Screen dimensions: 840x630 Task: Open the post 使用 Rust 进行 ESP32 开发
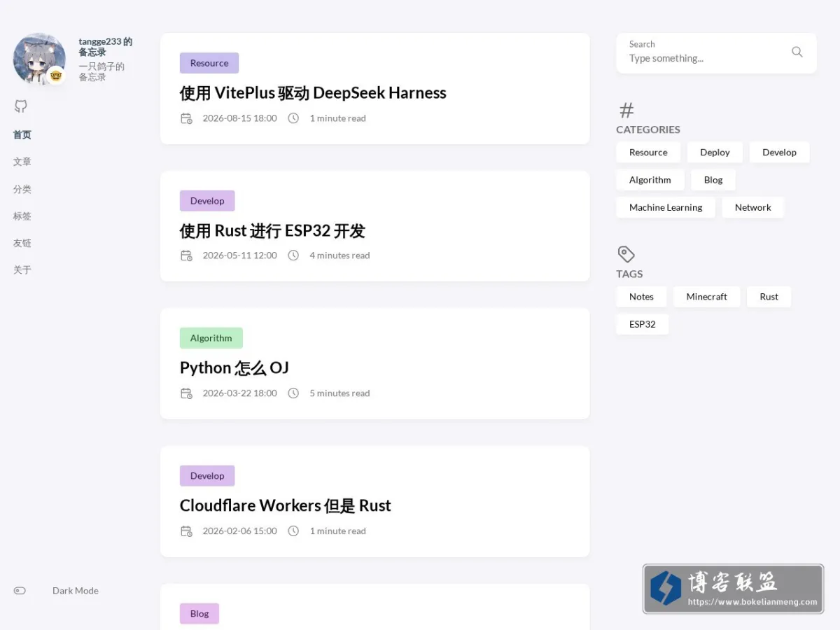point(272,230)
